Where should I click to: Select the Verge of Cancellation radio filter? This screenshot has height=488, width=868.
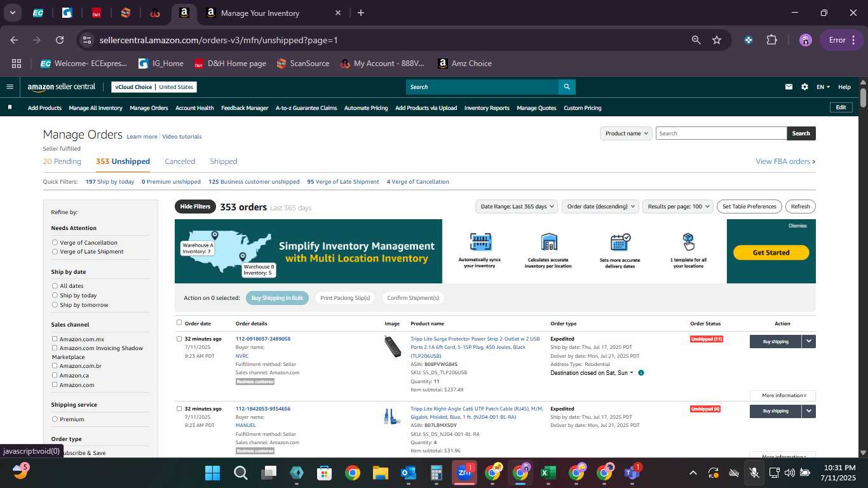click(x=55, y=243)
